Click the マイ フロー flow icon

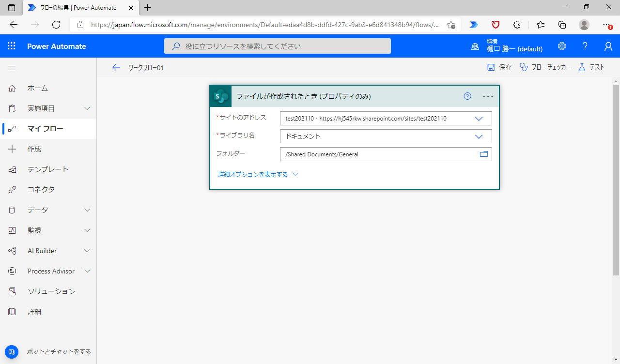point(12,129)
